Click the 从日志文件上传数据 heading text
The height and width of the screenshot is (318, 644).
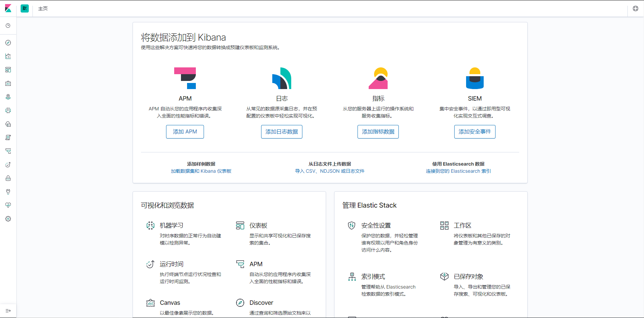click(x=330, y=164)
